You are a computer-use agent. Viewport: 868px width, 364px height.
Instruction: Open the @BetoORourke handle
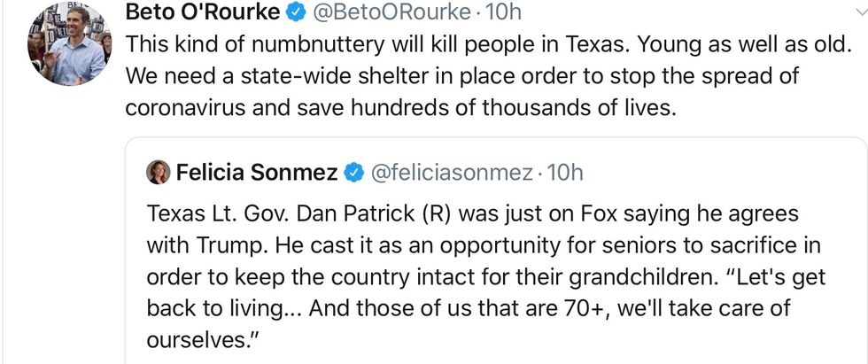click(384, 13)
